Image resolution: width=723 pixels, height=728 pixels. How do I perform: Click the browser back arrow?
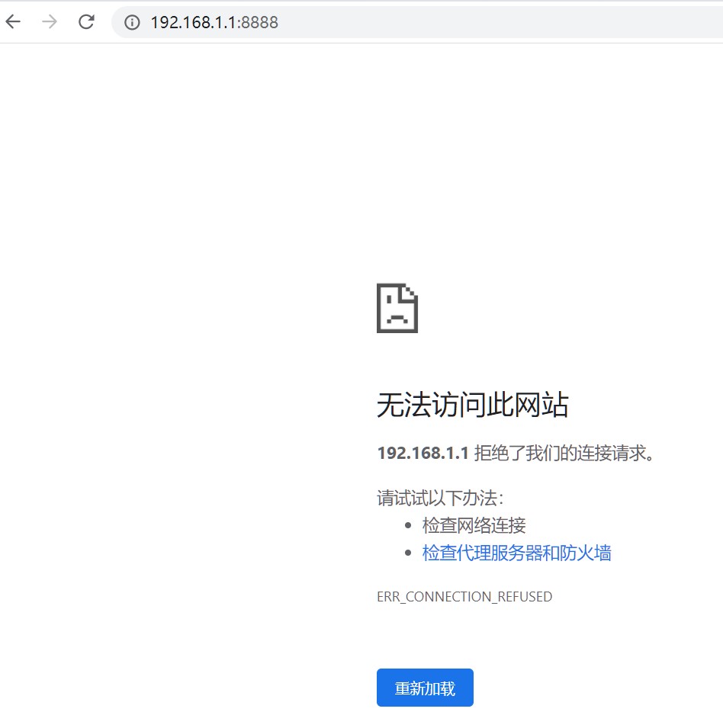pyautogui.click(x=13, y=22)
